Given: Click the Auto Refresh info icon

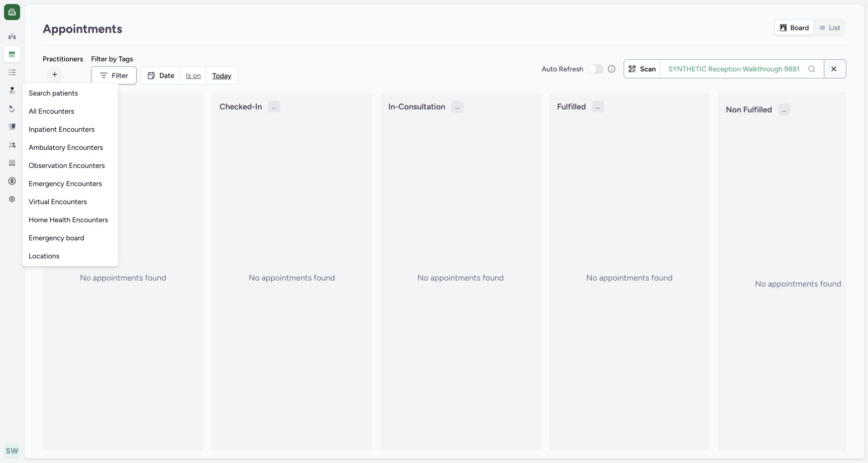Looking at the screenshot, I should pyautogui.click(x=611, y=69).
